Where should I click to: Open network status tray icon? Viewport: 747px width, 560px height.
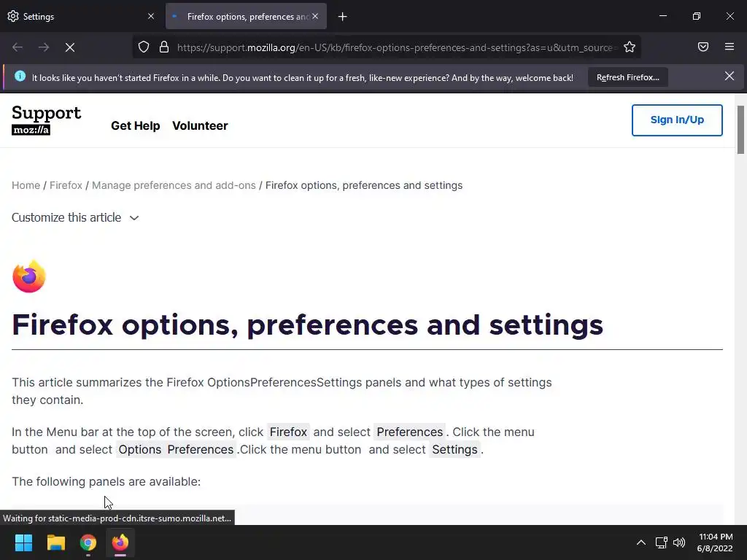pyautogui.click(x=661, y=542)
